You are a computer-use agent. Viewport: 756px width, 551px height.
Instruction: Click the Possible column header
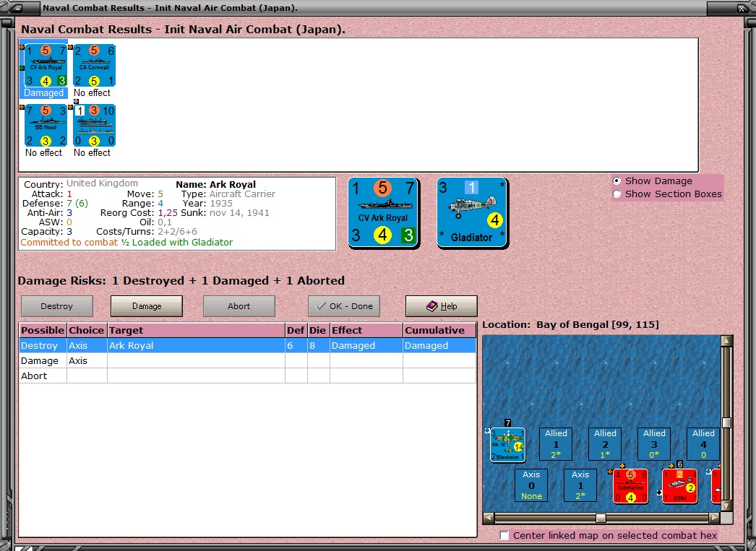pos(43,331)
